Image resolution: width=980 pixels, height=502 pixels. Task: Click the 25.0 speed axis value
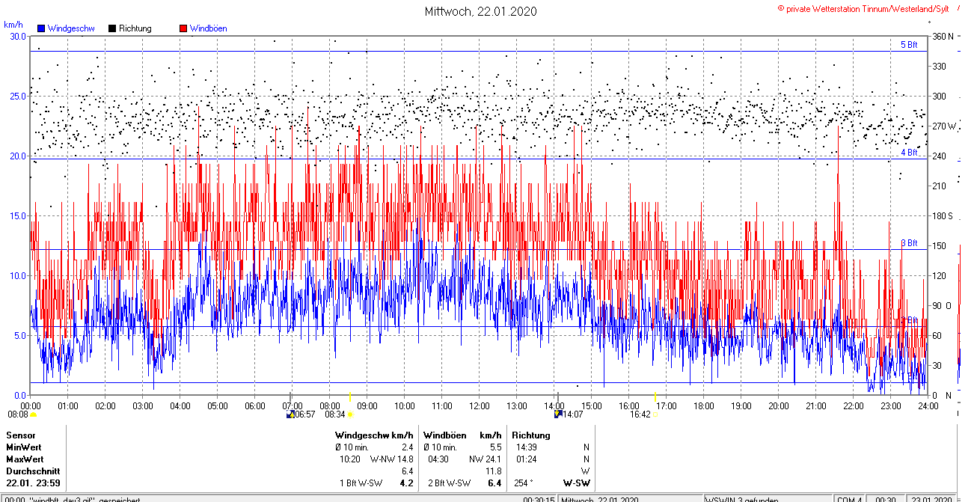[18, 96]
